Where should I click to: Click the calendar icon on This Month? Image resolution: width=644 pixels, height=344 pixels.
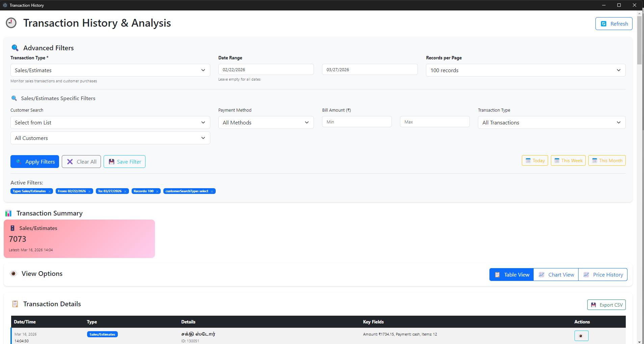[594, 160]
